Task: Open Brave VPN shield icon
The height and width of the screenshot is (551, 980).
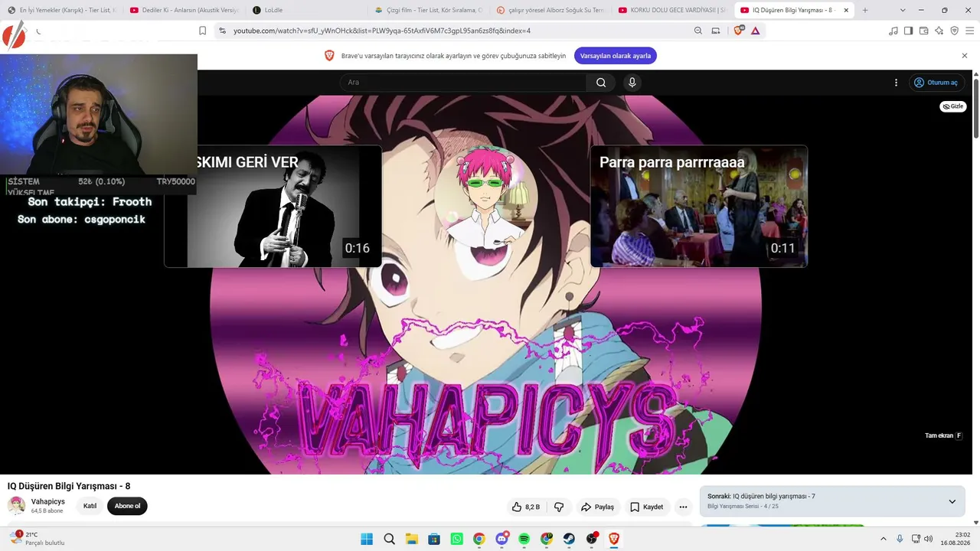Action: [954, 31]
